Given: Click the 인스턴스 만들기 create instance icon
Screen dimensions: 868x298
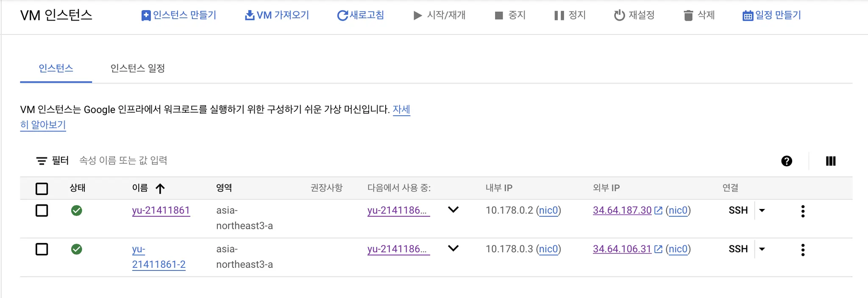Looking at the screenshot, I should click(146, 16).
